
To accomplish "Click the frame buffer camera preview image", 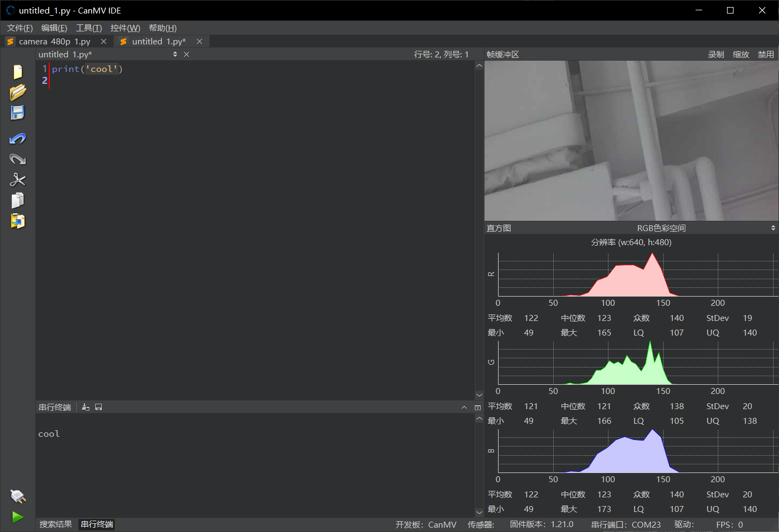I will click(x=631, y=141).
